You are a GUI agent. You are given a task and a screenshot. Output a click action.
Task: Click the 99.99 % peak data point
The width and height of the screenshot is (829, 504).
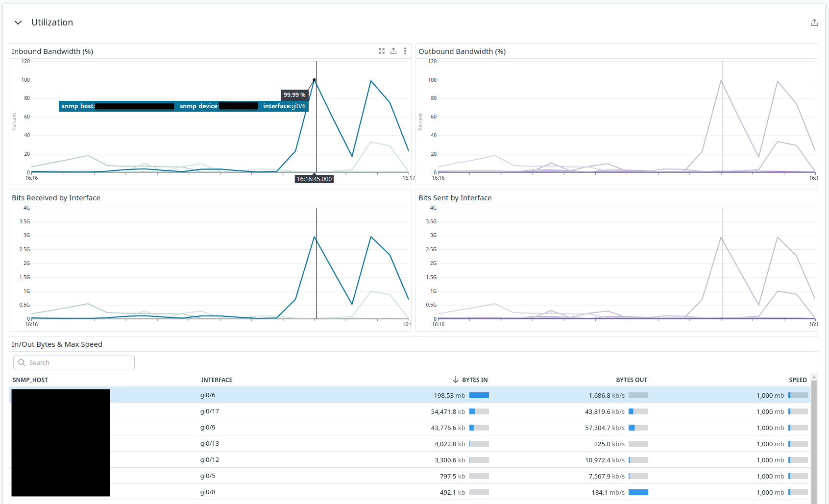[314, 80]
